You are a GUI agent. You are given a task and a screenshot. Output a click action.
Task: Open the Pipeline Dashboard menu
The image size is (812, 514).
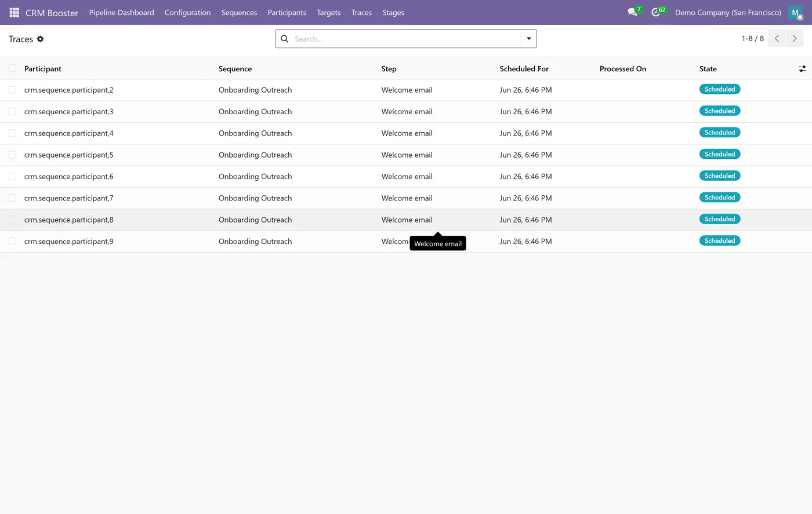(122, 12)
